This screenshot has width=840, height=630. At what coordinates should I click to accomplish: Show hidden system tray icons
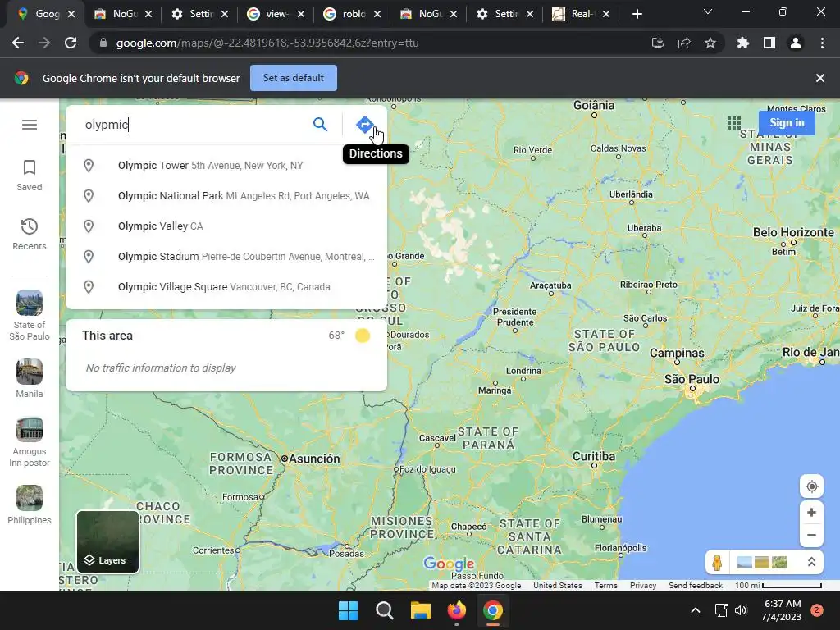click(696, 610)
